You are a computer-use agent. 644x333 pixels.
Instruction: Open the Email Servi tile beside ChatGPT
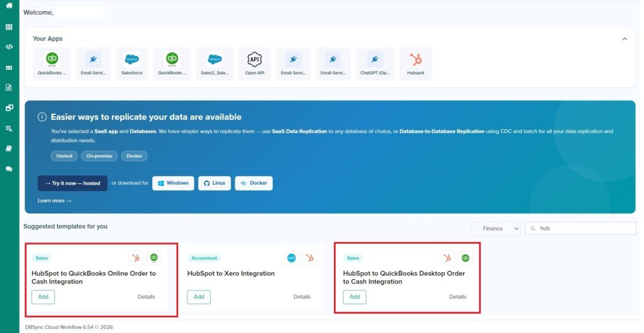[x=333, y=63]
